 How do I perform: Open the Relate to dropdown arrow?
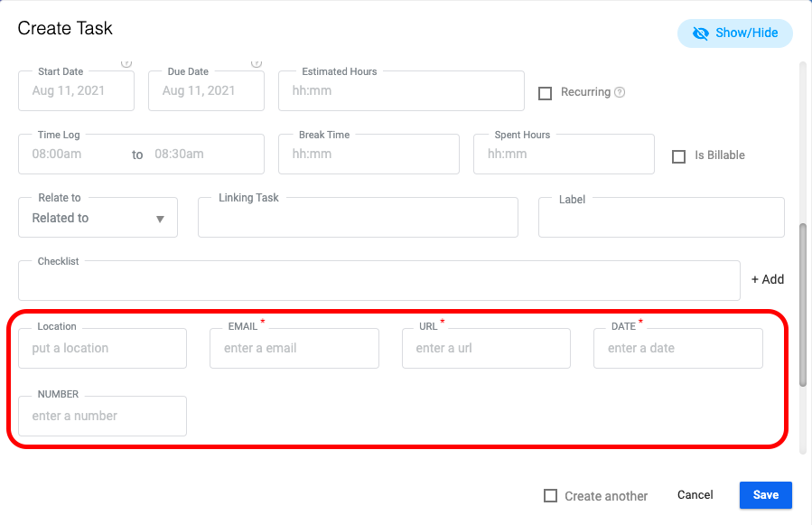point(160,220)
